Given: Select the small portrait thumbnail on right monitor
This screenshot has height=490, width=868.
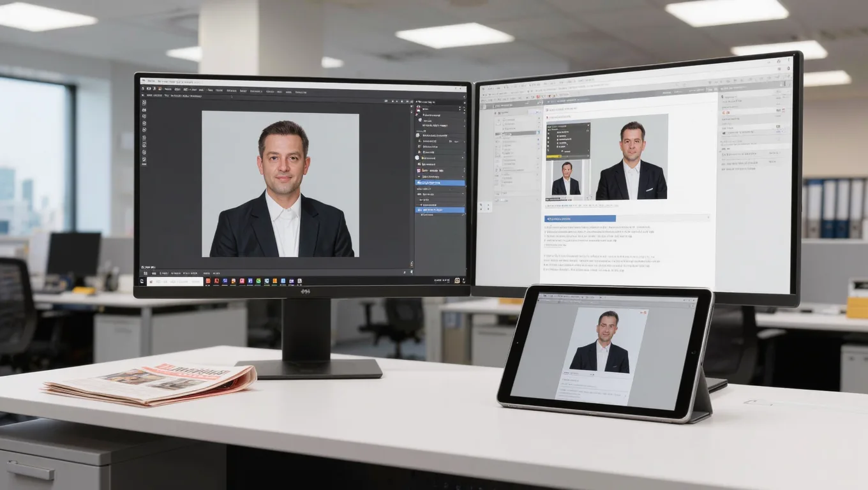Looking at the screenshot, I should point(566,178).
